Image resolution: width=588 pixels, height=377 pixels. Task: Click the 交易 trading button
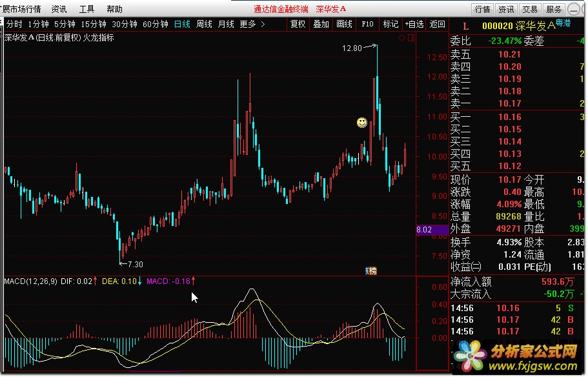coord(530,10)
